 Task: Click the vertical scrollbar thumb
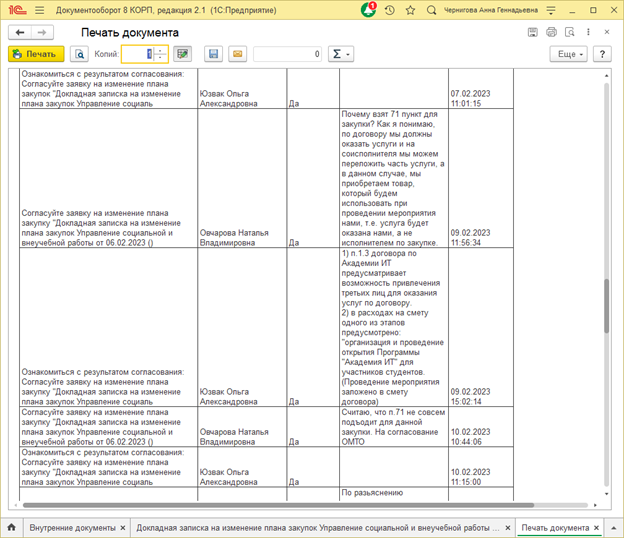click(605, 305)
